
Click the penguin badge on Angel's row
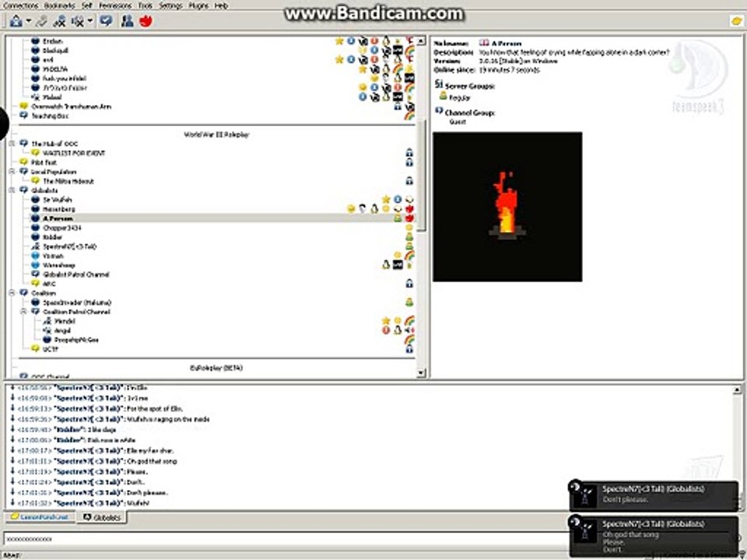click(398, 330)
